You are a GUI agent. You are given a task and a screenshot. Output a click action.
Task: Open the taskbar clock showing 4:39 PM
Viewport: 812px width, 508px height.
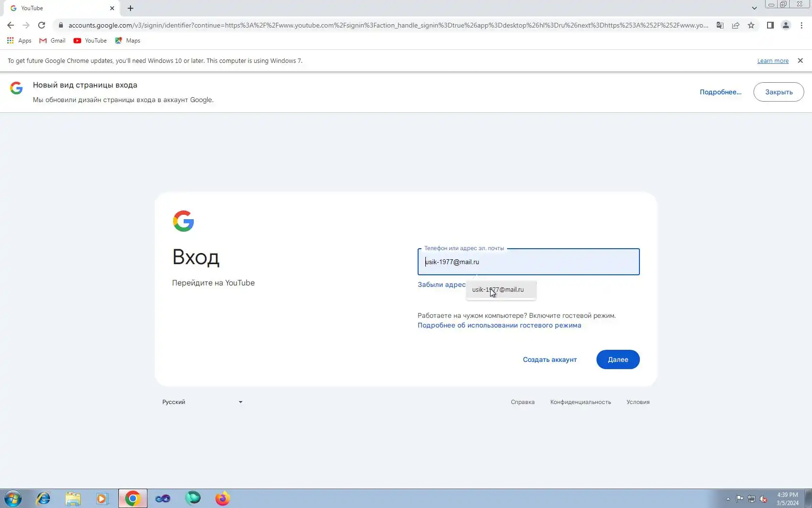pos(787,499)
